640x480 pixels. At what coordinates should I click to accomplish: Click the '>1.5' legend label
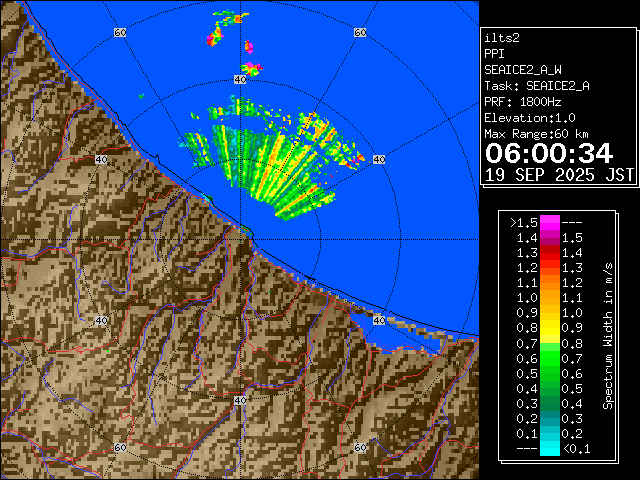click(521, 222)
